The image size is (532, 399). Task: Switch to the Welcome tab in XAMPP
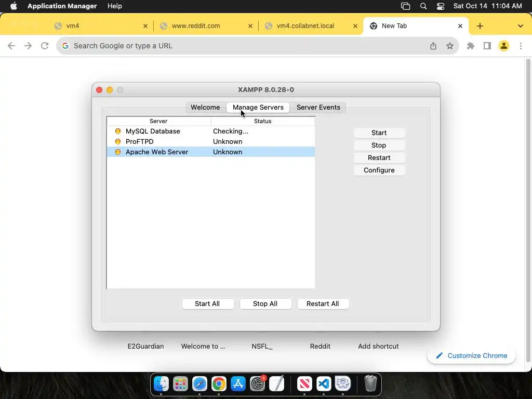click(x=205, y=107)
